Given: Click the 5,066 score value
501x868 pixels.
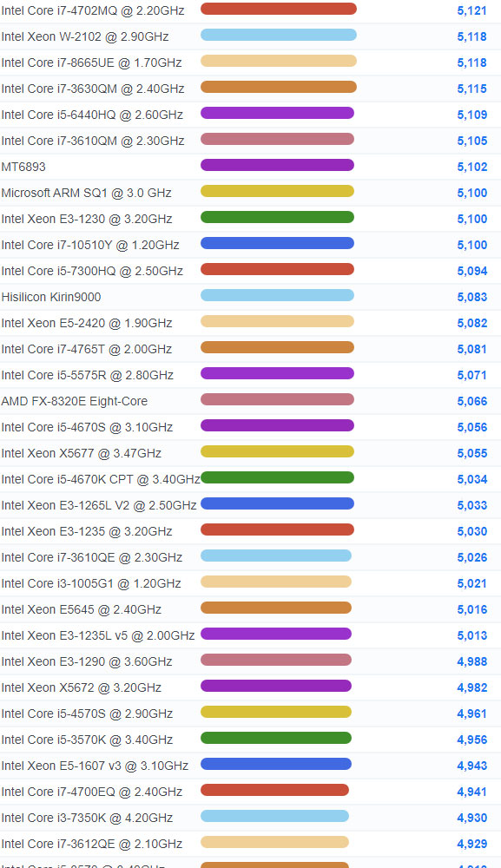Looking at the screenshot, I should (x=472, y=401).
